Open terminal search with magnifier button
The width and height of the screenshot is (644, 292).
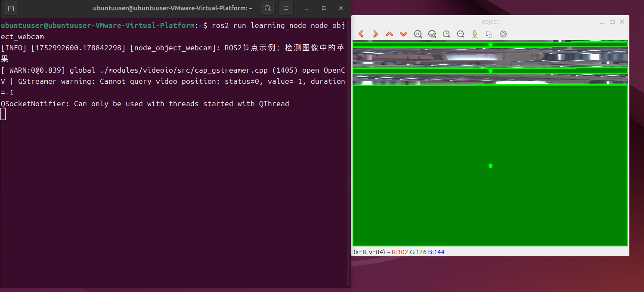[268, 8]
